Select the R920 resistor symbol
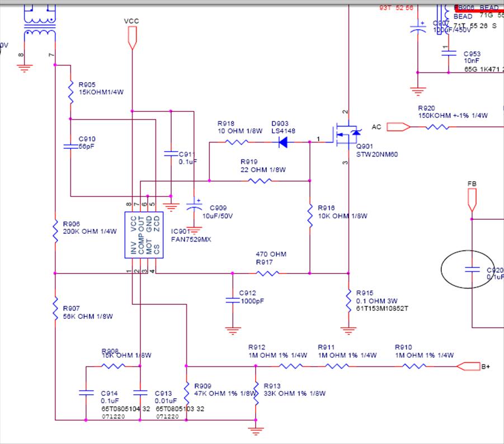Image resolution: width=504 pixels, height=444 pixels. (437, 127)
